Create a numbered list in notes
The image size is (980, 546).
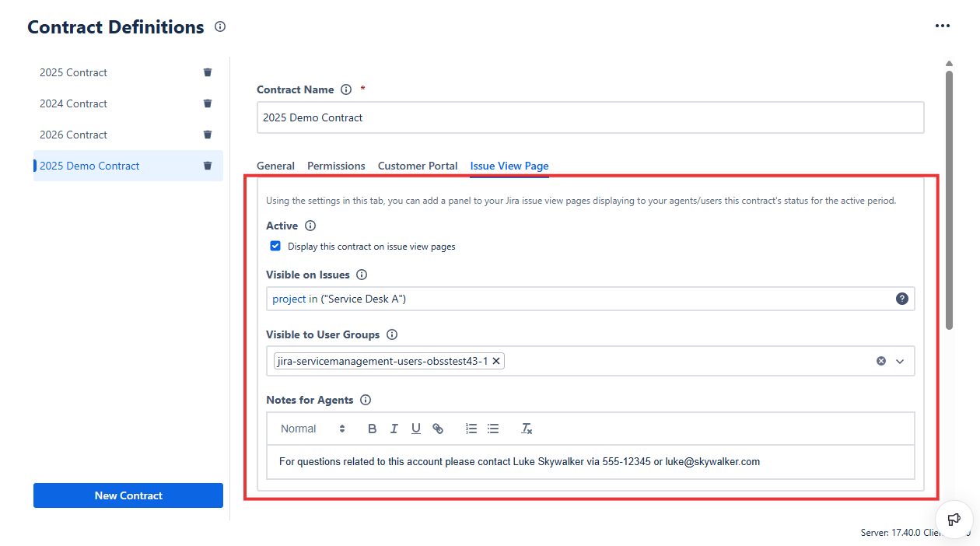[471, 429]
